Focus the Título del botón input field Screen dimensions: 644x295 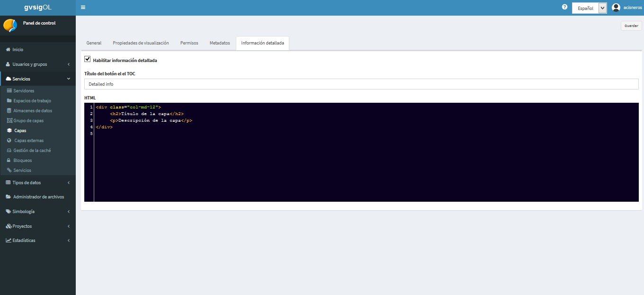361,84
